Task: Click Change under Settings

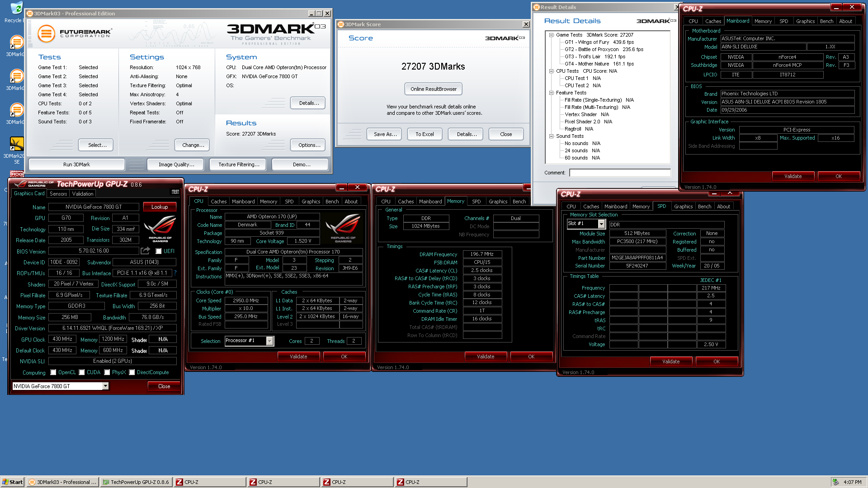Action: (193, 145)
